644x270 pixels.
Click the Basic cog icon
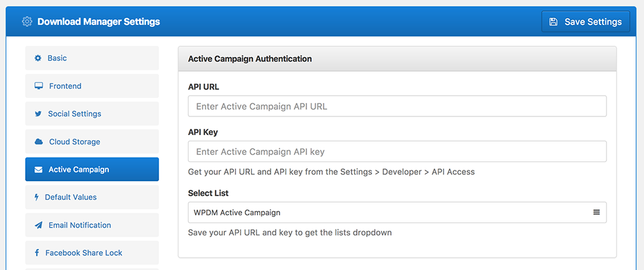[x=38, y=59]
